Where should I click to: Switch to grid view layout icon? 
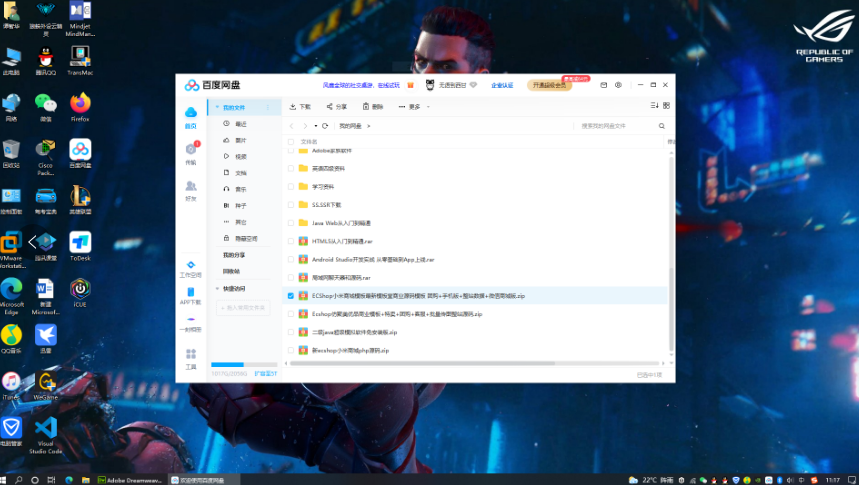(667, 105)
